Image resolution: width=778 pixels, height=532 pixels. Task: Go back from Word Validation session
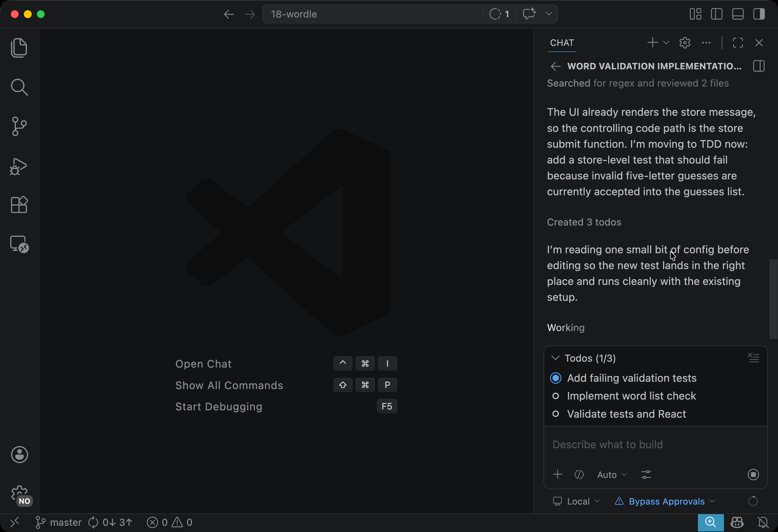point(555,66)
